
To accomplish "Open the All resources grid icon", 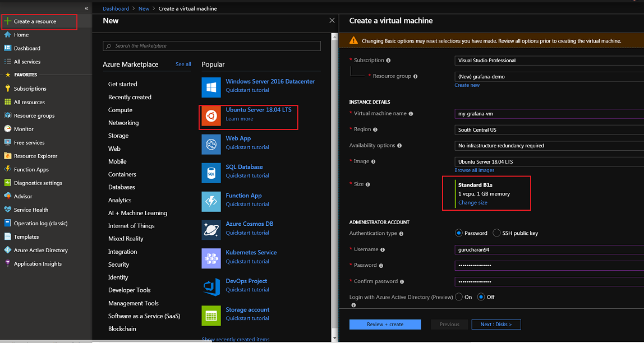I will [x=7, y=102].
